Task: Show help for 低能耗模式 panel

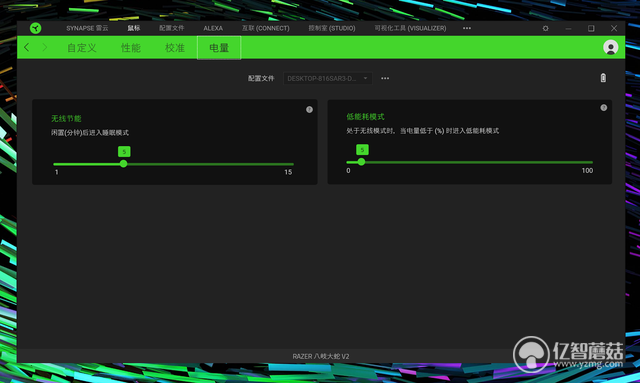Action: 604,108
